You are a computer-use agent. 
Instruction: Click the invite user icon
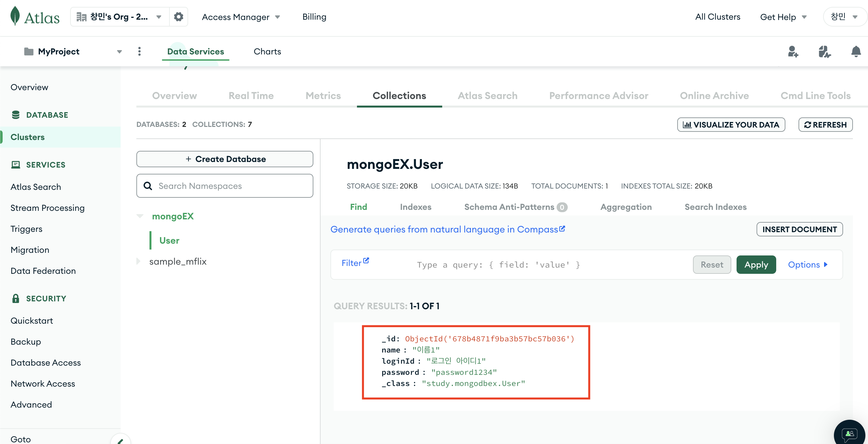pyautogui.click(x=793, y=51)
